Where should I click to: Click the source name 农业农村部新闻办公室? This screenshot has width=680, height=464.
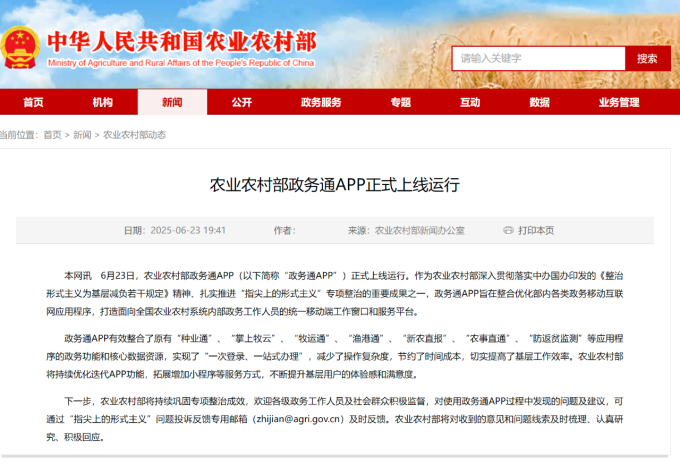pyautogui.click(x=420, y=230)
